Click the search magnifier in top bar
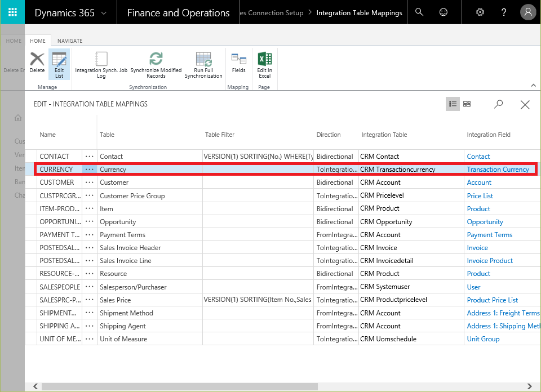 point(419,12)
